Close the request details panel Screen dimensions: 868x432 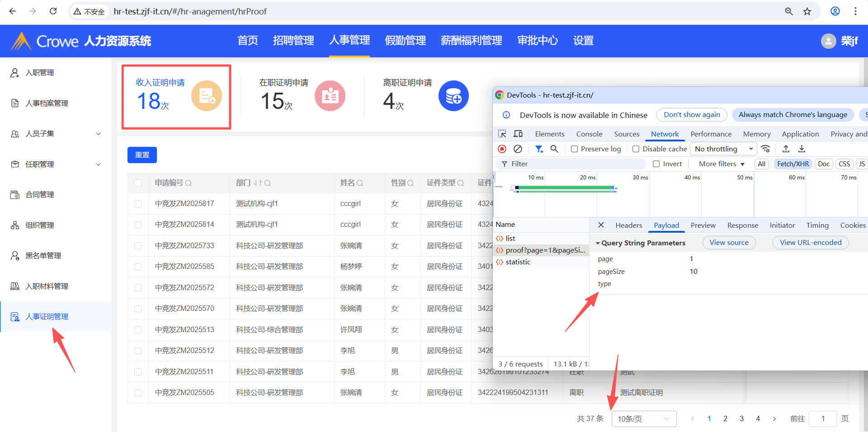point(601,225)
